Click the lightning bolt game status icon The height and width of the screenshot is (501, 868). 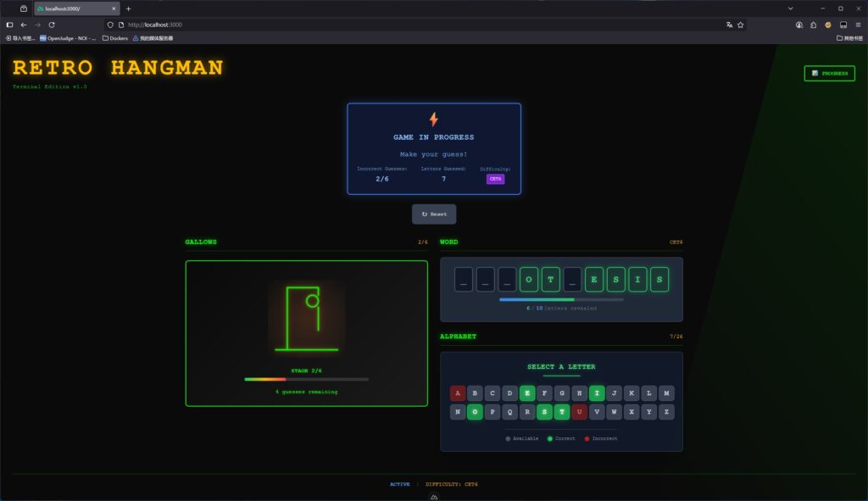[x=434, y=120]
